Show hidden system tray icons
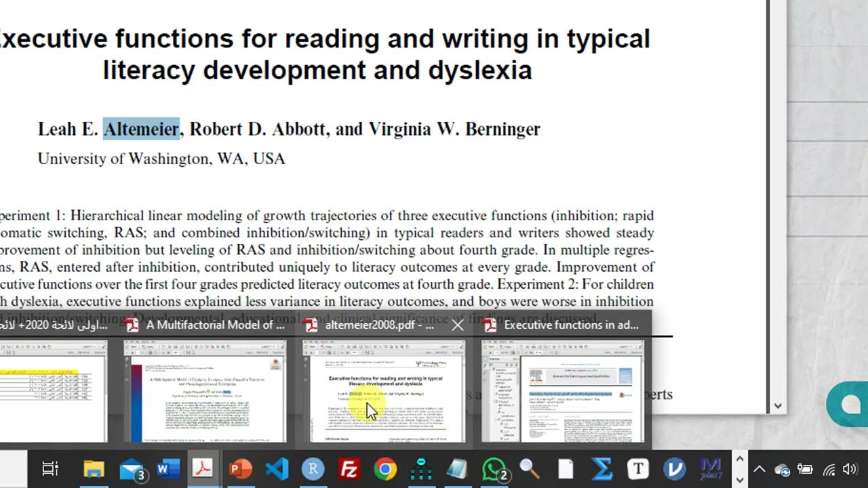This screenshot has width=868, height=488. pos(759,469)
